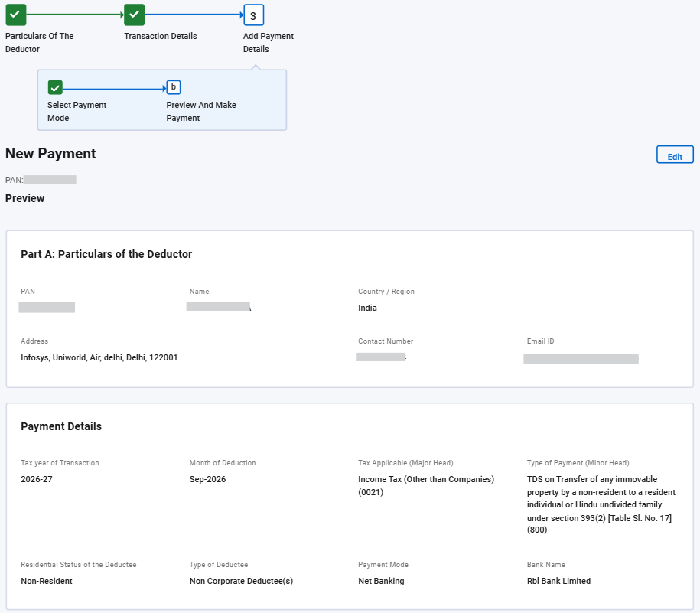Image resolution: width=700 pixels, height=613 pixels.
Task: Click the 'Residential Status of the Deductee' label
Action: (79, 565)
